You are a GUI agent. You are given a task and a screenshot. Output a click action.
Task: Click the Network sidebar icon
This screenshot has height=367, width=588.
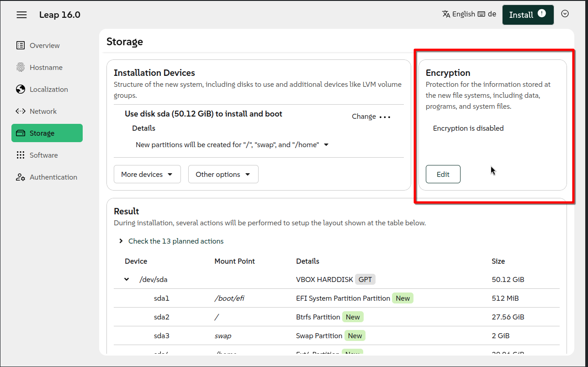click(x=21, y=111)
